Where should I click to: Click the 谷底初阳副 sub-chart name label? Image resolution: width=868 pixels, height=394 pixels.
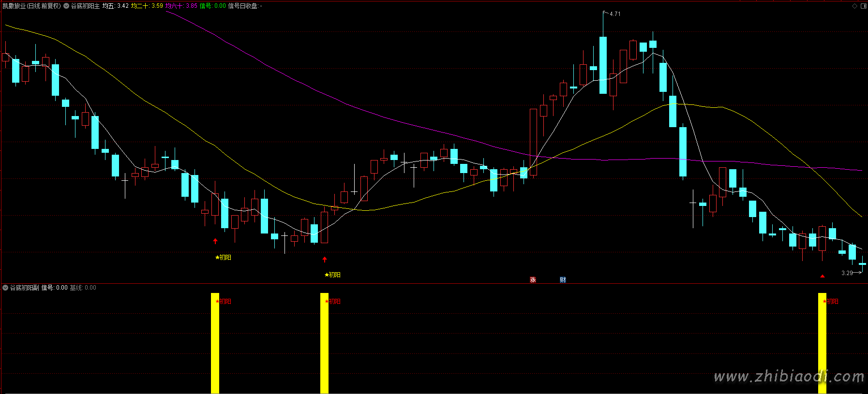tap(24, 288)
